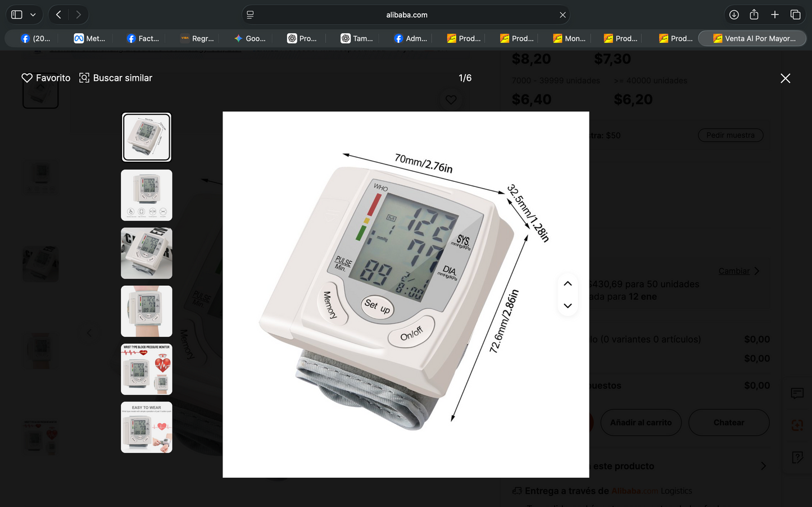The image size is (812, 507).
Task: Click Buscar similar image search icon
Action: 84,78
